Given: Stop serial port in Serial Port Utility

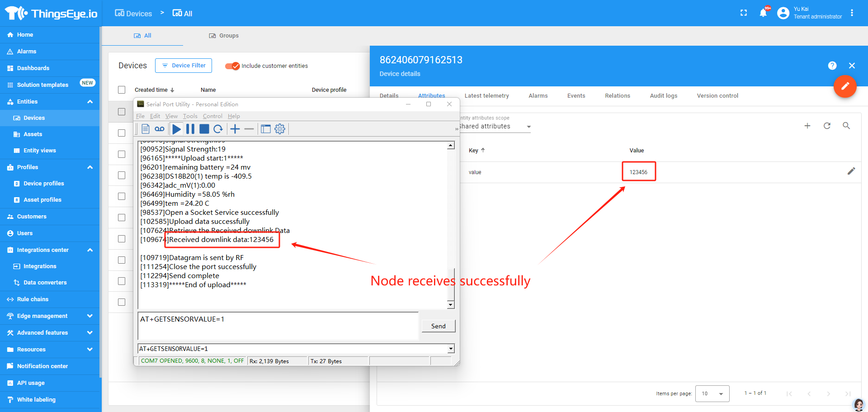Looking at the screenshot, I should [x=204, y=129].
